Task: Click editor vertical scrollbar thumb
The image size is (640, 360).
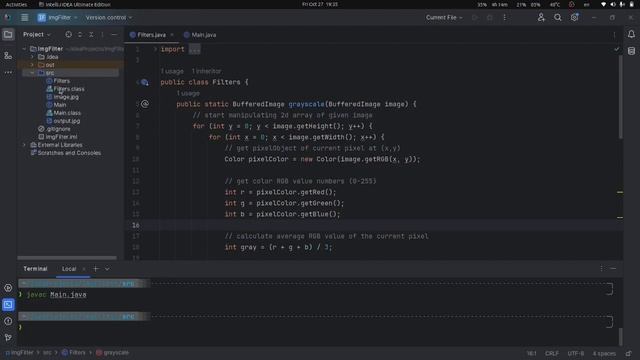Action: (620, 97)
